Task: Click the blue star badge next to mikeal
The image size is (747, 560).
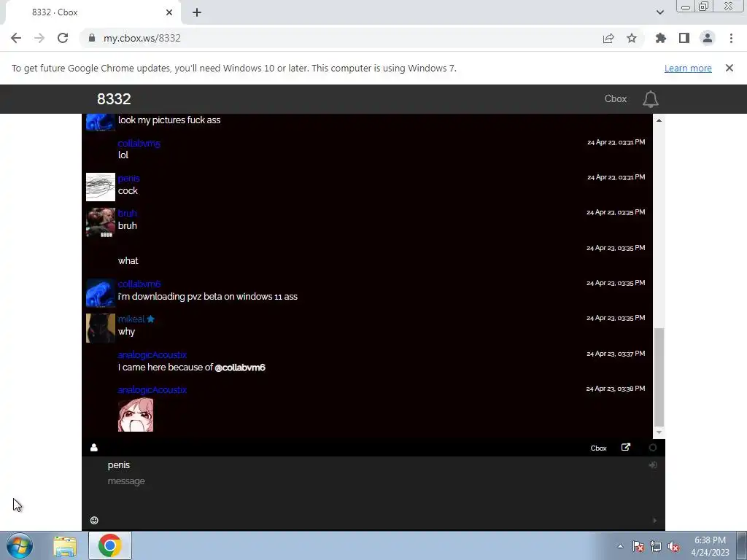Action: coord(150,319)
